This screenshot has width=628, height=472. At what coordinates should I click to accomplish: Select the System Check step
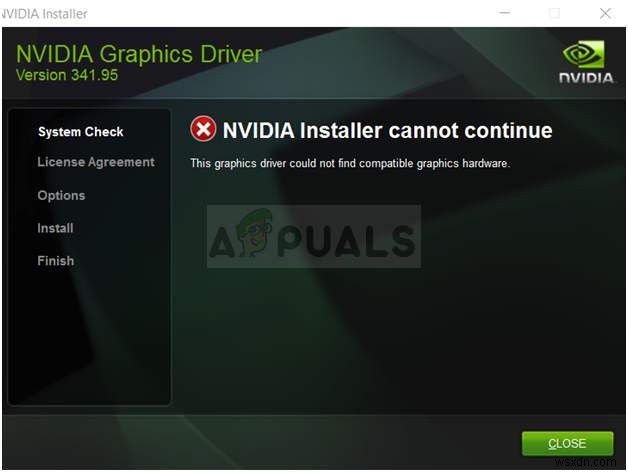pyautogui.click(x=81, y=132)
